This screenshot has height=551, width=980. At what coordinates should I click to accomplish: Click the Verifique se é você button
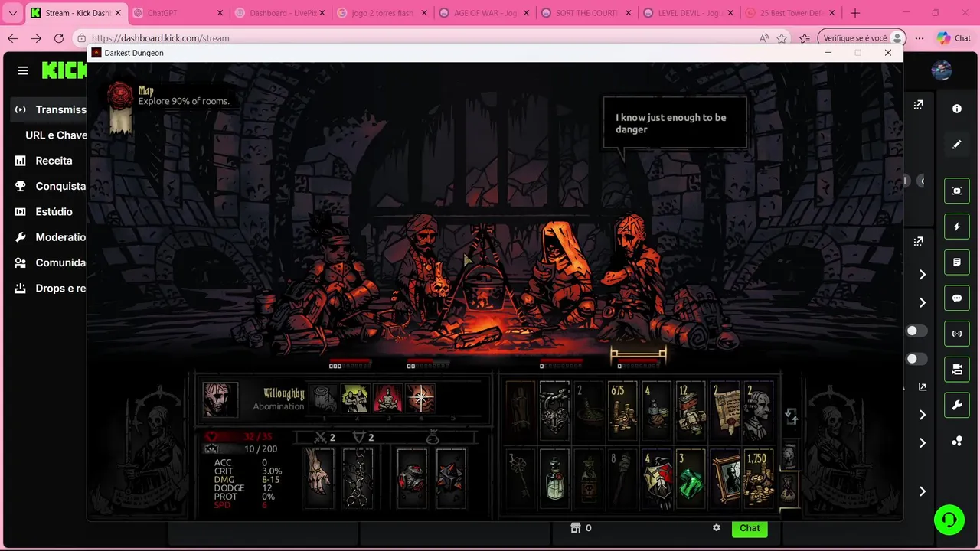(861, 38)
